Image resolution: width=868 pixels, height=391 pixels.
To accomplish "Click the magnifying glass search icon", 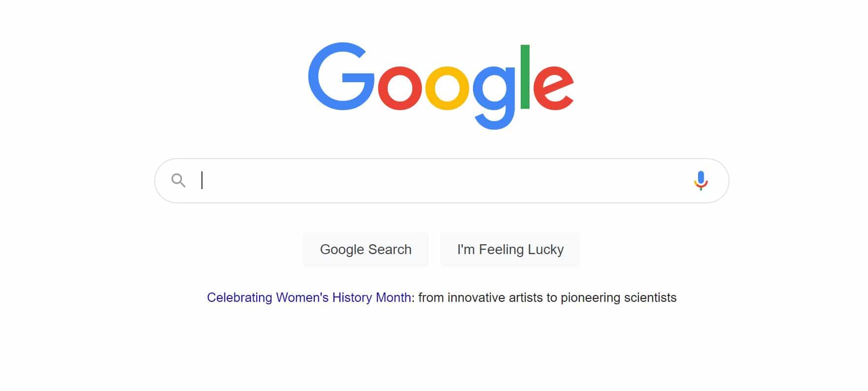I will (x=178, y=180).
